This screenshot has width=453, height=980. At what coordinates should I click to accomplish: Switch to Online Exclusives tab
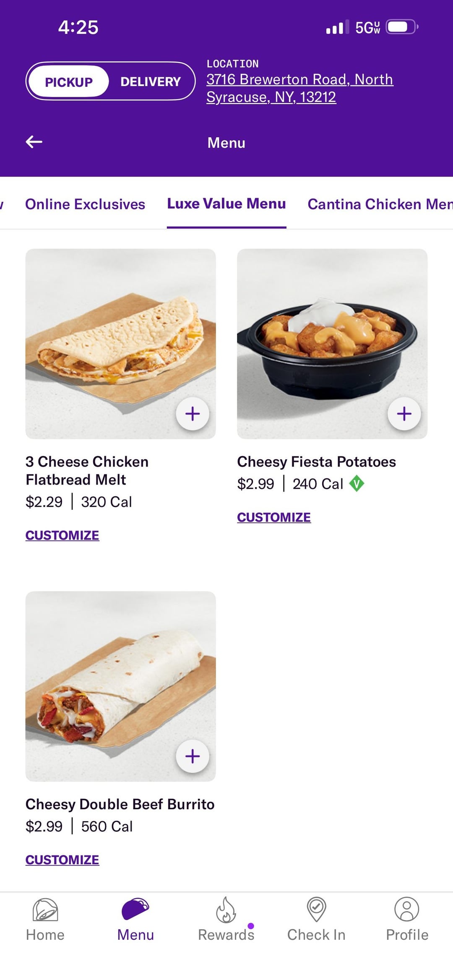pos(85,204)
